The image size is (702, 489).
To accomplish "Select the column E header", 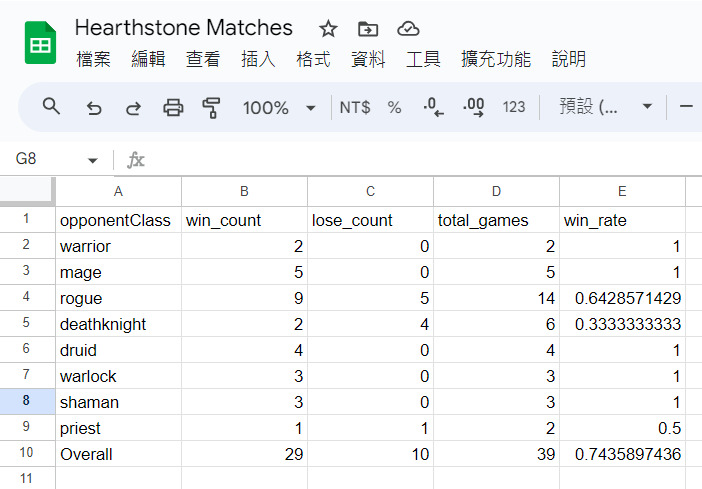I will pos(622,192).
